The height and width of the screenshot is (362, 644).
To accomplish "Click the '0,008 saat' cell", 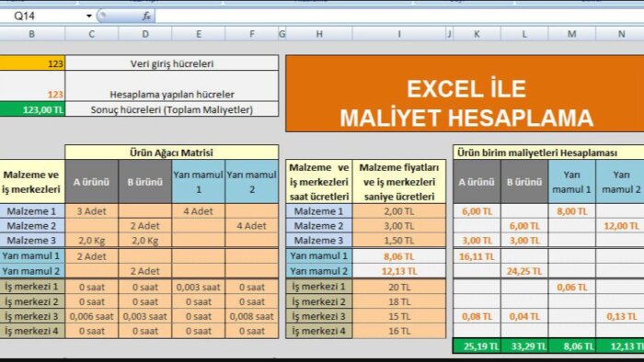I will pyautogui.click(x=252, y=316).
